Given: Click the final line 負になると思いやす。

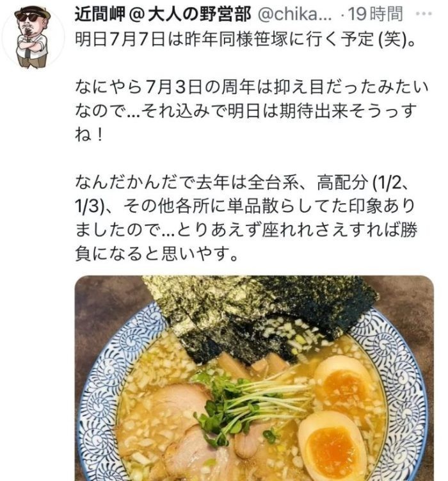Looking at the screenshot, I should point(157,254).
